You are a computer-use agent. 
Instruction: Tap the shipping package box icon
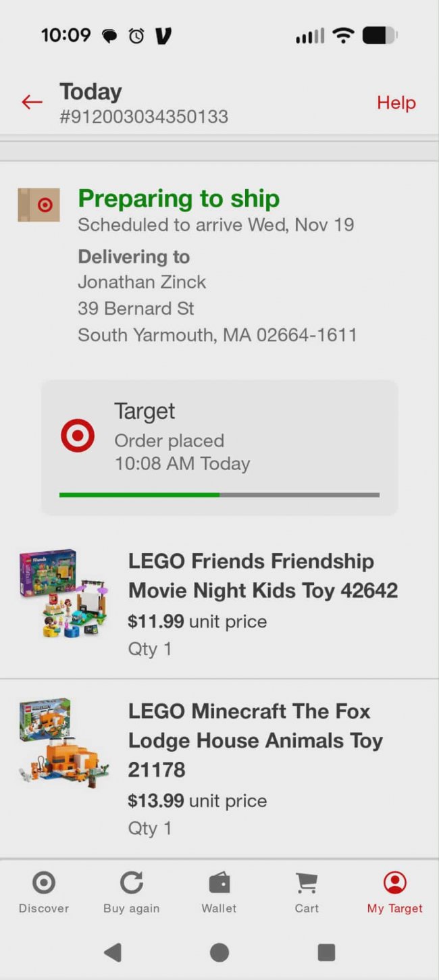(38, 205)
